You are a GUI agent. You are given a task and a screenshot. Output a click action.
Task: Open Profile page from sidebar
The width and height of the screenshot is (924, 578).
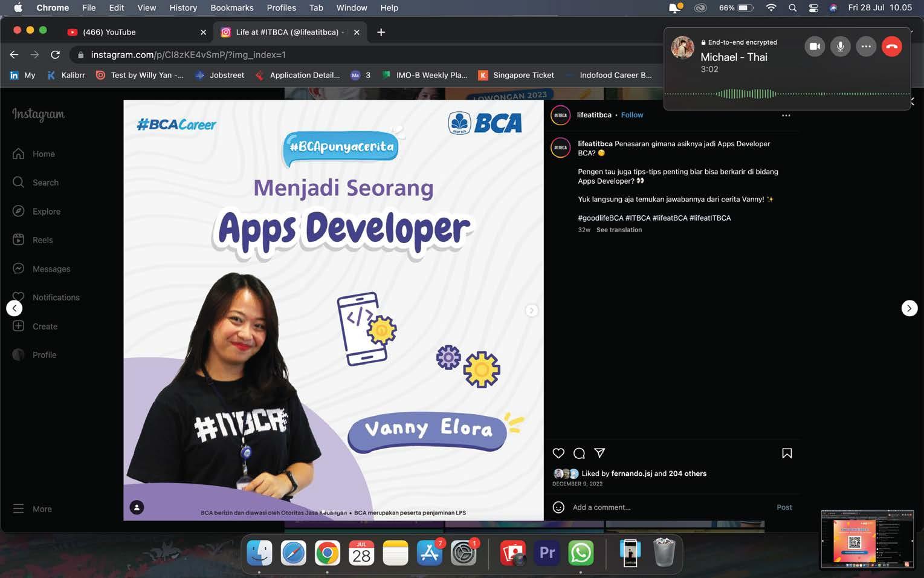point(34,355)
